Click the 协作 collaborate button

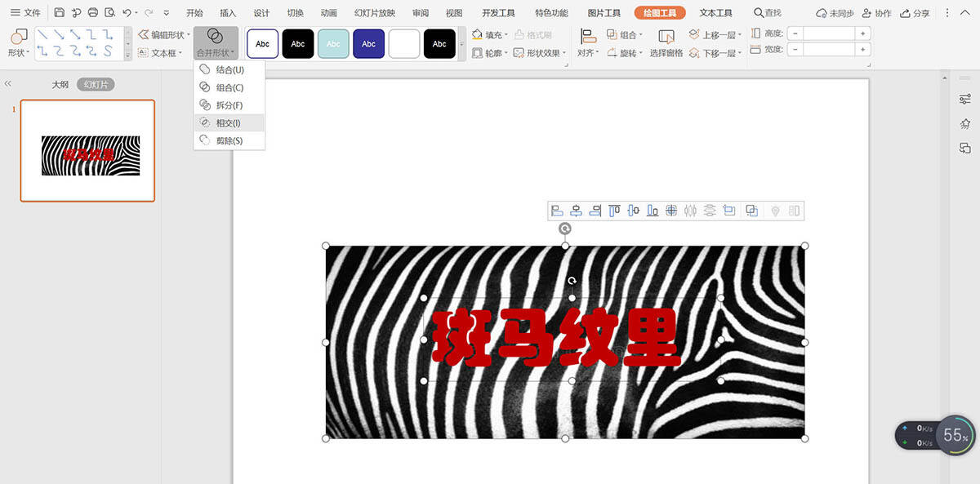(876, 13)
